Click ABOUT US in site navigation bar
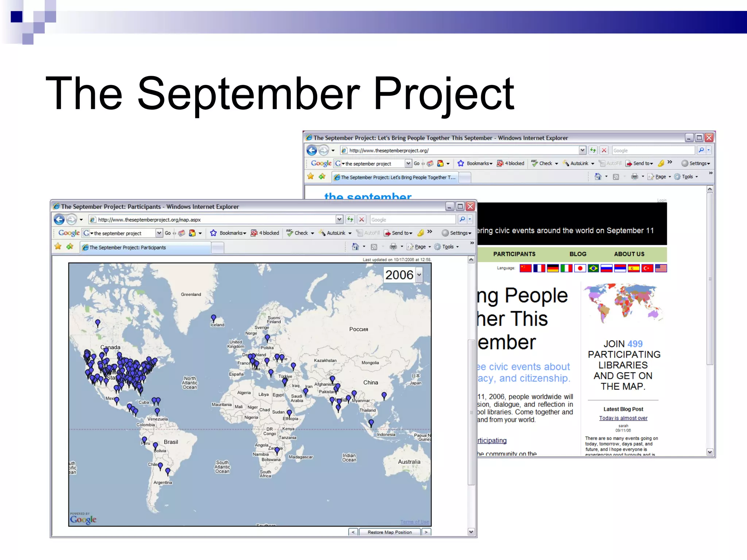This screenshot has width=747, height=560. point(629,254)
